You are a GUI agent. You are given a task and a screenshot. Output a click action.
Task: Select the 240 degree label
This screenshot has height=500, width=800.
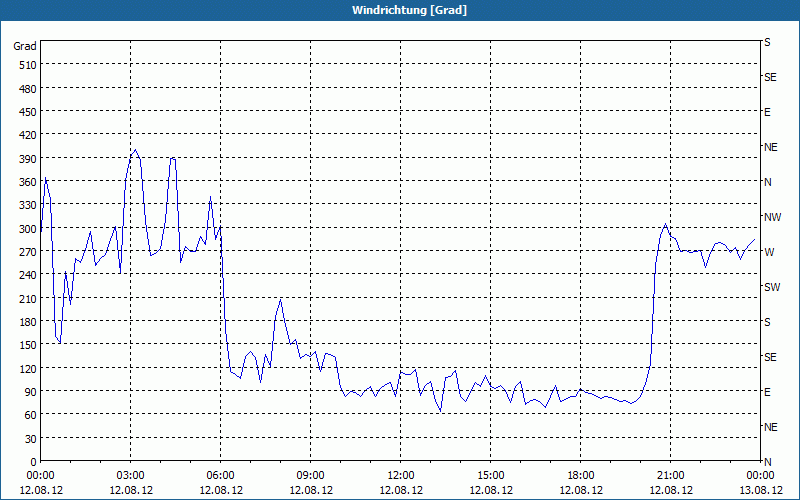click(x=28, y=275)
